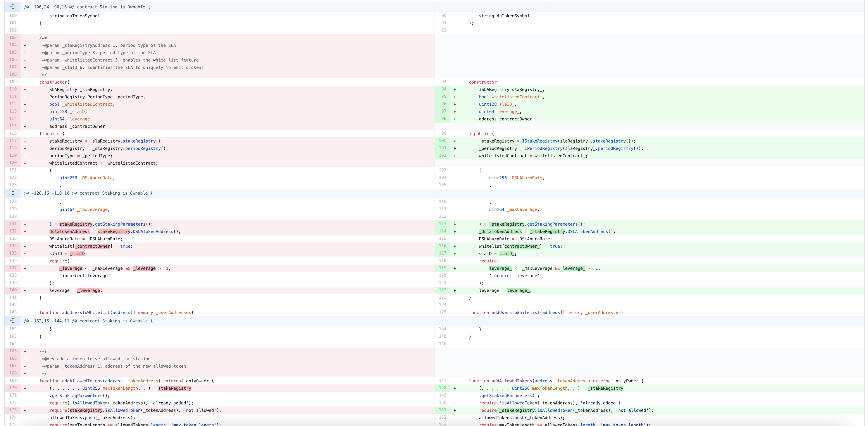Expand hidden lines at hunk -162,15 +144,11
The width and height of the screenshot is (868, 426).
coord(13,321)
